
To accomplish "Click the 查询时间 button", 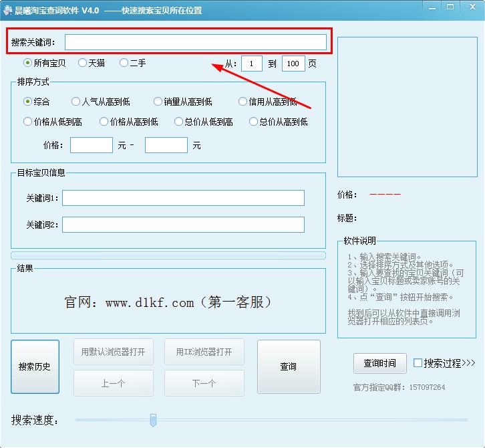I will [x=379, y=363].
